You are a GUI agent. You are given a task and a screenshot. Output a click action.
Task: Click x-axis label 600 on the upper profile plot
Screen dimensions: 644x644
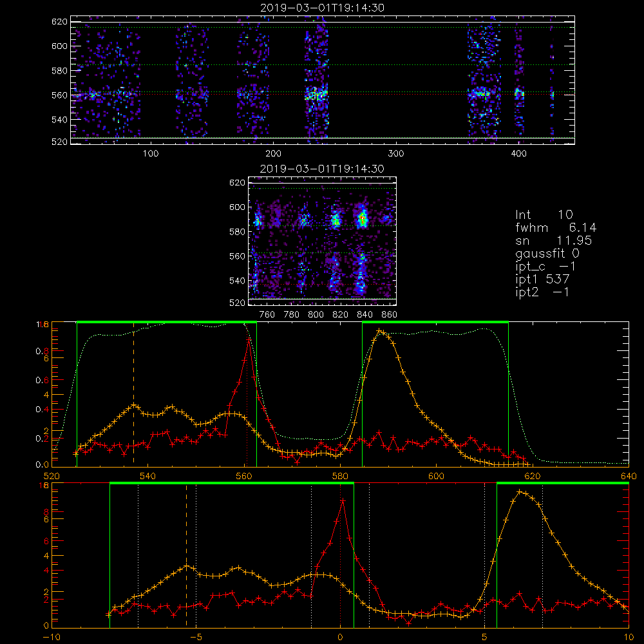click(x=436, y=477)
